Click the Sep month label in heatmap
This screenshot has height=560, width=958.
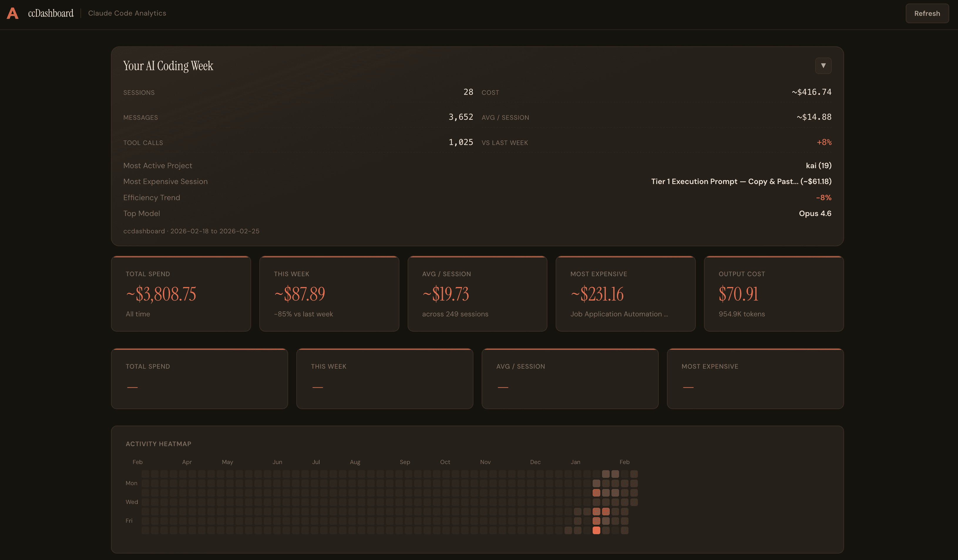[x=405, y=462]
